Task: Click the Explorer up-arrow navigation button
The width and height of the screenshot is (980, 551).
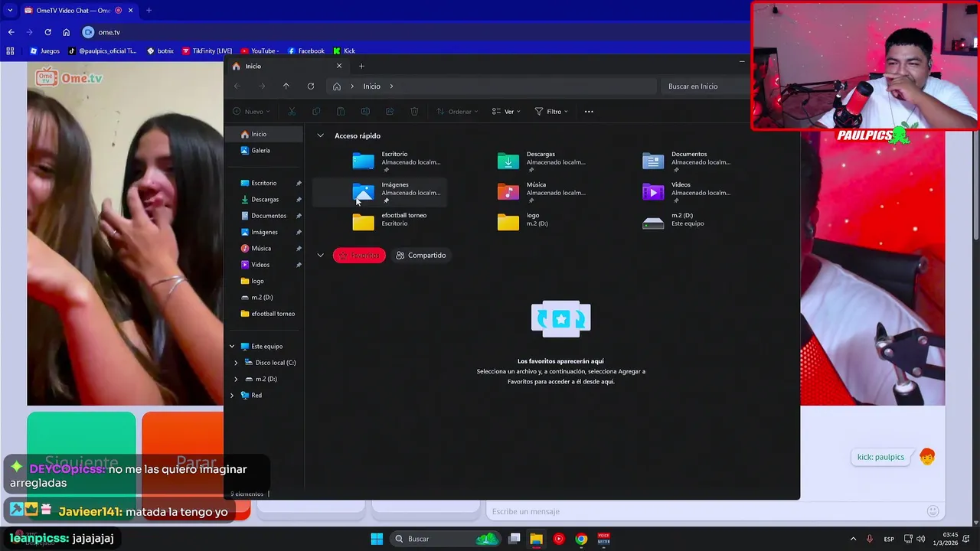Action: point(286,86)
